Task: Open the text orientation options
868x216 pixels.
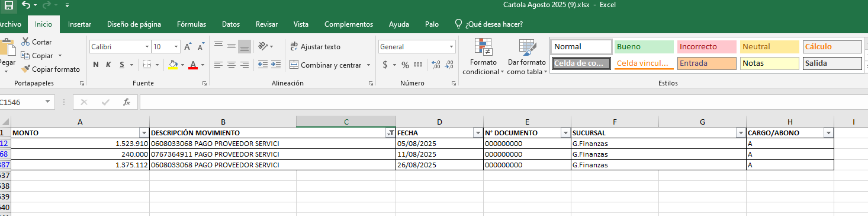Action: tap(266, 46)
